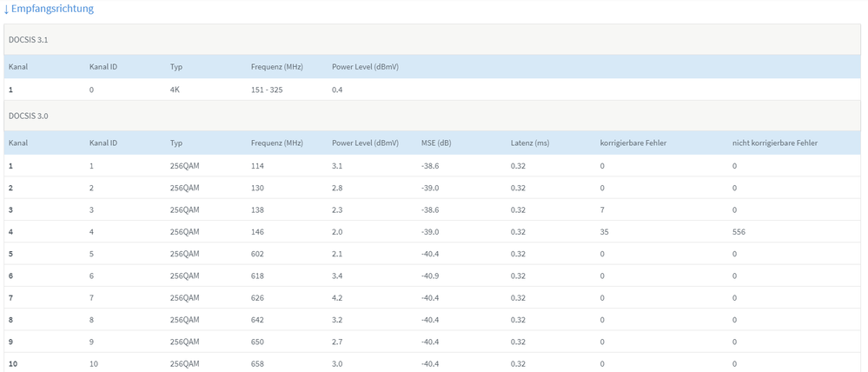The height and width of the screenshot is (372, 868).
Task: Select power level 4.2 of channel 7
Action: [337, 298]
